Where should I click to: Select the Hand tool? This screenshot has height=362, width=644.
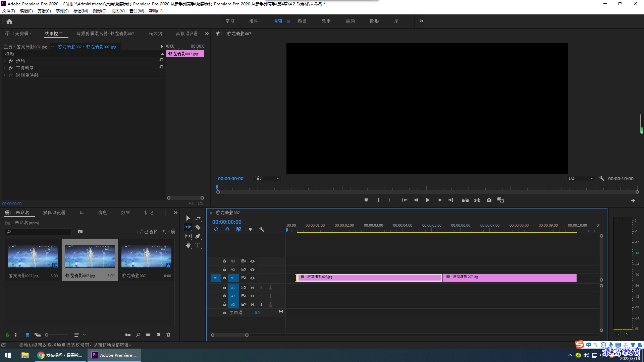[x=188, y=245]
